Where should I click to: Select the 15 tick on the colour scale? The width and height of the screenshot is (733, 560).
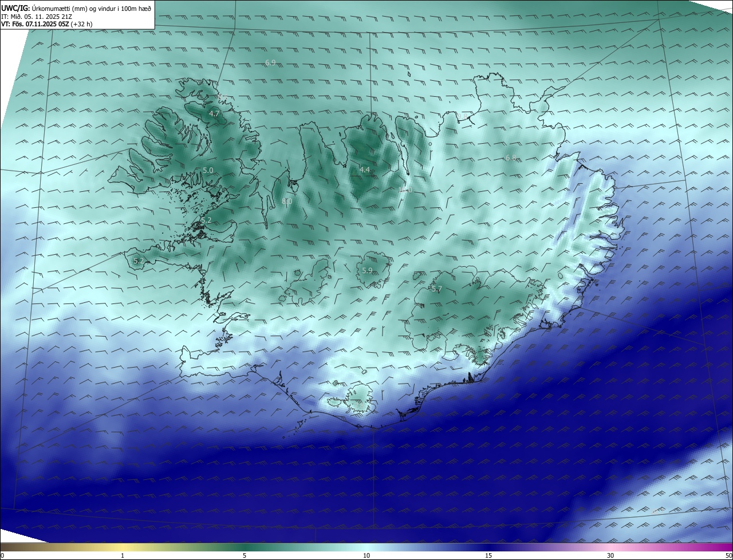488,555
